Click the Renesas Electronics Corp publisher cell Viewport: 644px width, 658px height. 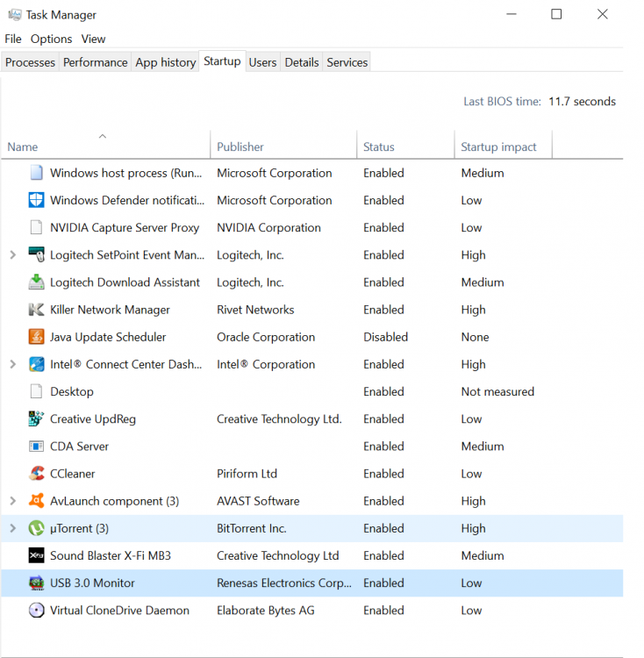pyautogui.click(x=284, y=583)
